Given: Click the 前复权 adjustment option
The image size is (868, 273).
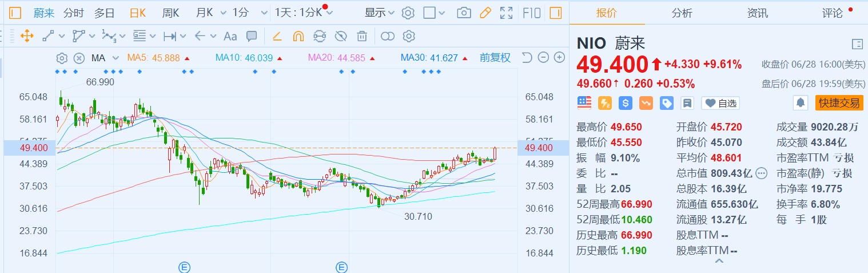Looking at the screenshot, I should 495,58.
